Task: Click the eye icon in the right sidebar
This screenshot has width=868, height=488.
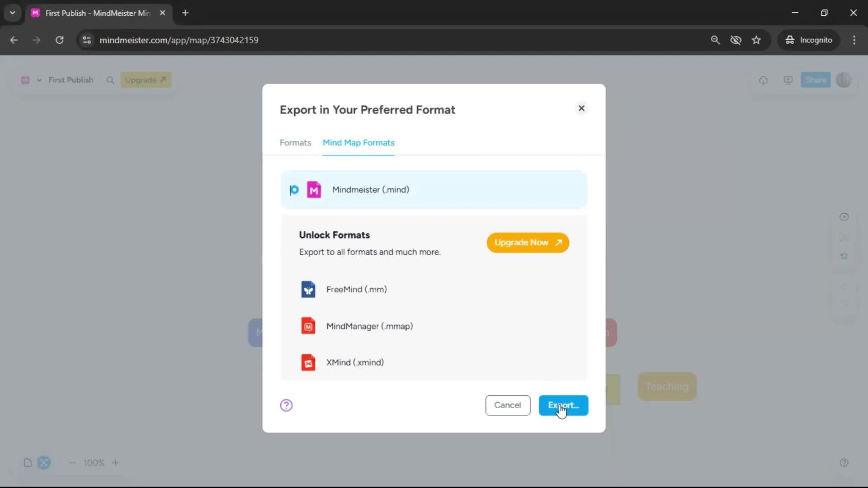Action: (844, 217)
